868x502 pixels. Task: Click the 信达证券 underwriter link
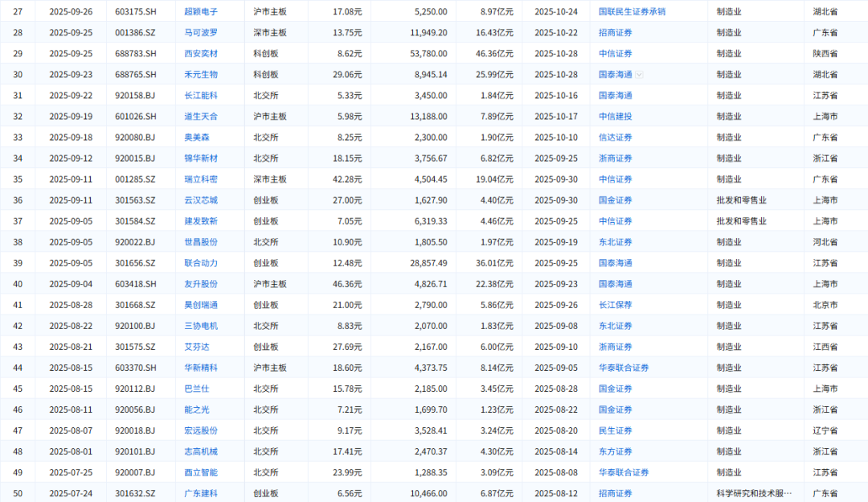coord(616,138)
